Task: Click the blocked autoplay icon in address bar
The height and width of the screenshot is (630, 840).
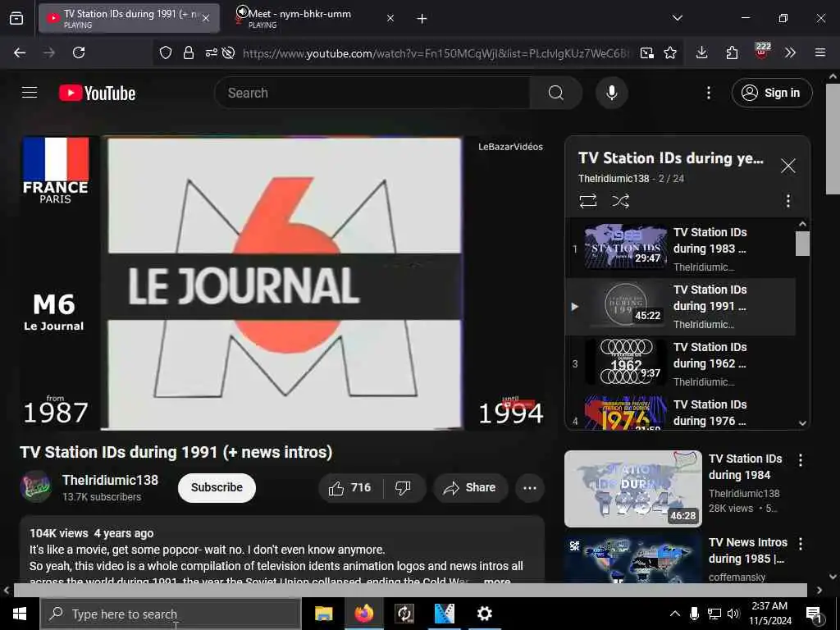Action: pyautogui.click(x=229, y=52)
